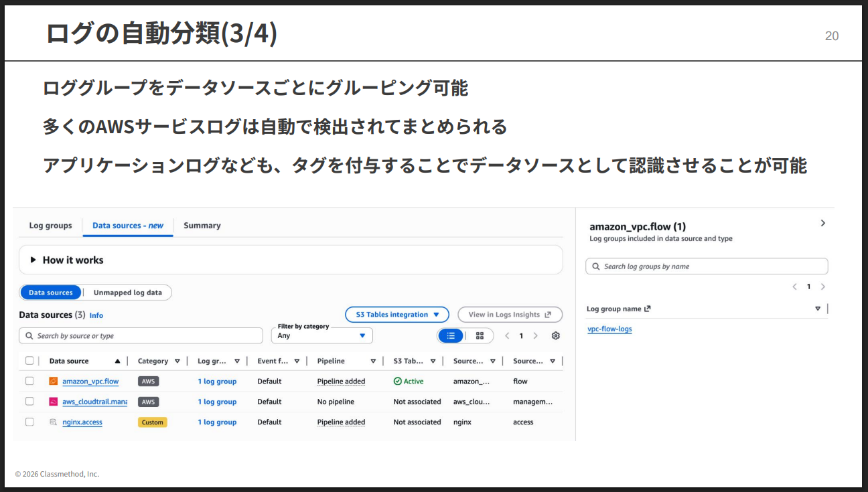Select the list view icon
The width and height of the screenshot is (868, 492).
[451, 335]
